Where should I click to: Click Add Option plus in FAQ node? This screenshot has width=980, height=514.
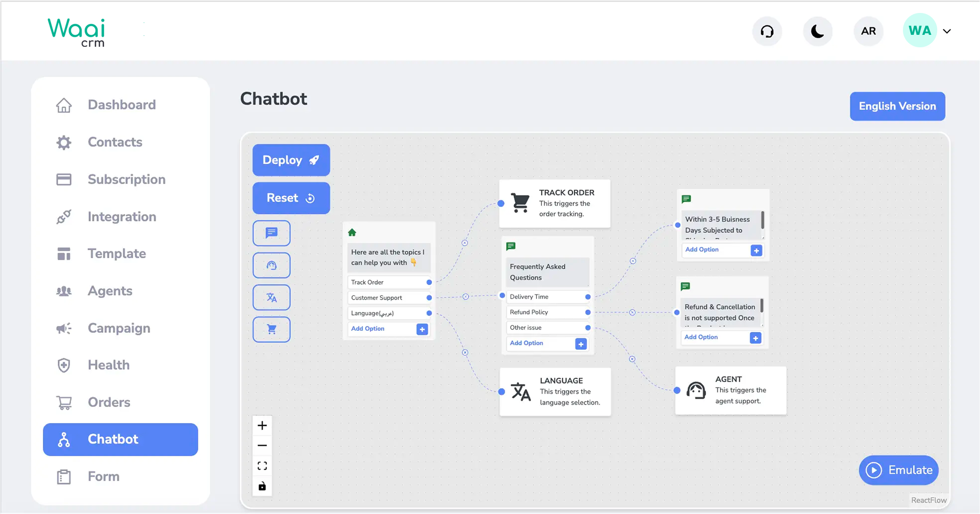click(581, 344)
